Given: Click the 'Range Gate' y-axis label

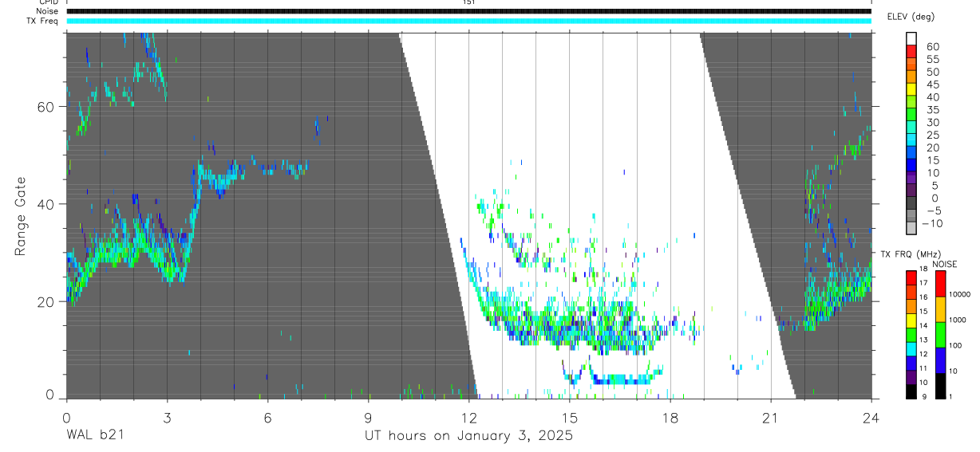Looking at the screenshot, I should (22, 217).
